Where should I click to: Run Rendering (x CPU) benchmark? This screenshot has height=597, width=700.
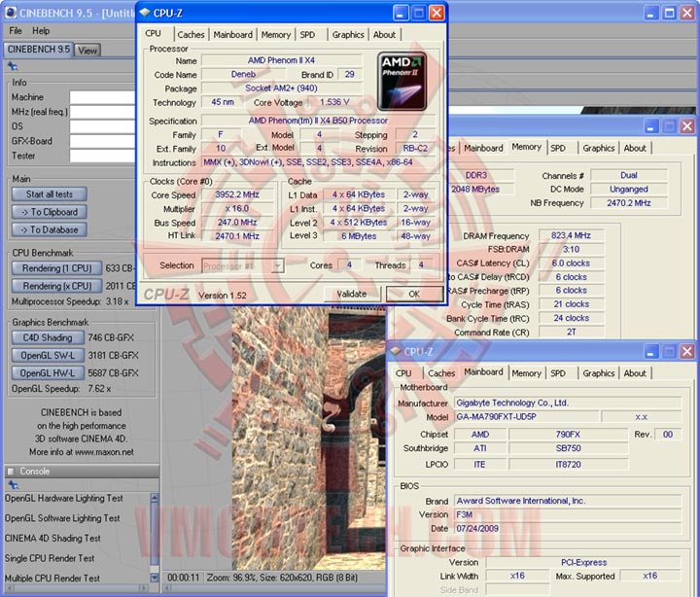coord(56,286)
